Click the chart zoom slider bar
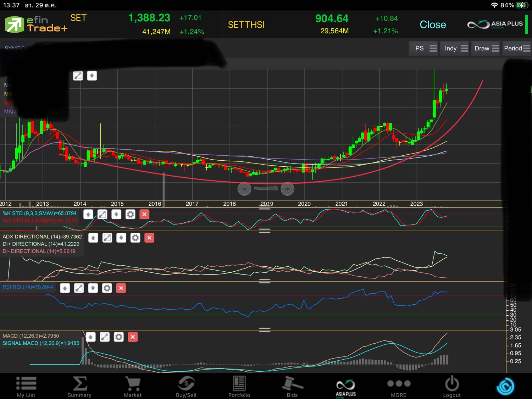Viewport: 532px width, 399px height. click(x=266, y=188)
